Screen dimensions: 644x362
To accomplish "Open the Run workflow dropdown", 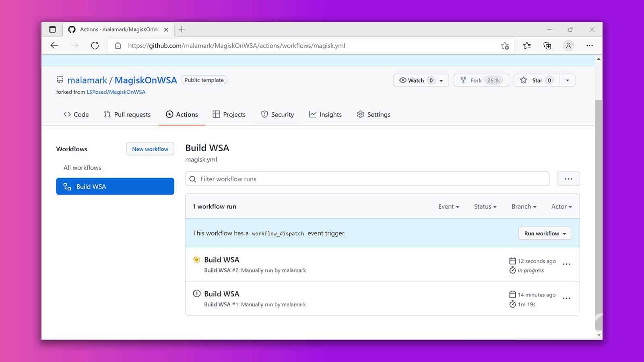I will click(545, 233).
